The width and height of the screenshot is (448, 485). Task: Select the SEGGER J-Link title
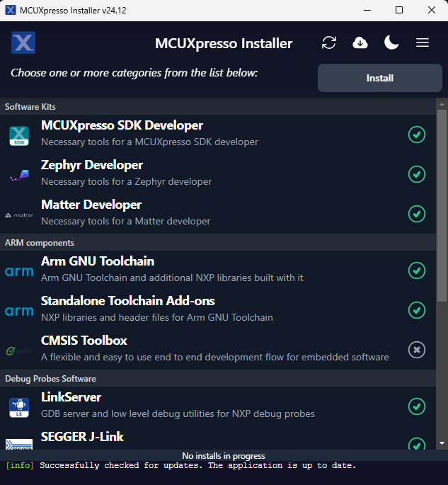82,437
